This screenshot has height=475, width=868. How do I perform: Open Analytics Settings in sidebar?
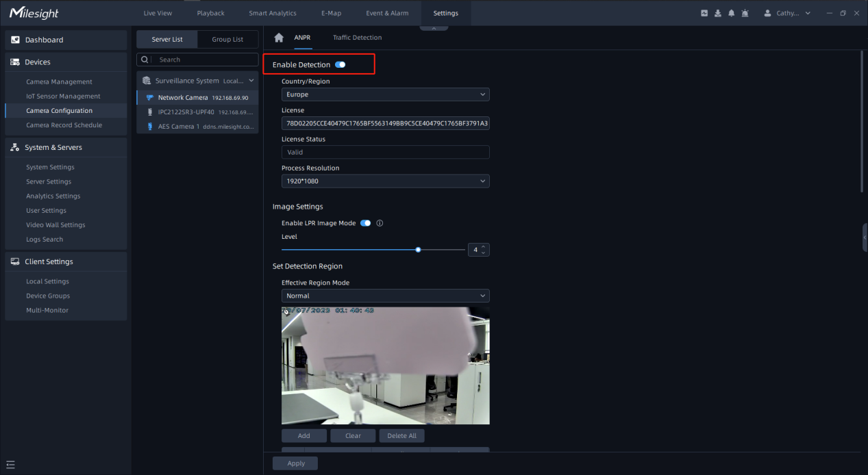pos(53,196)
